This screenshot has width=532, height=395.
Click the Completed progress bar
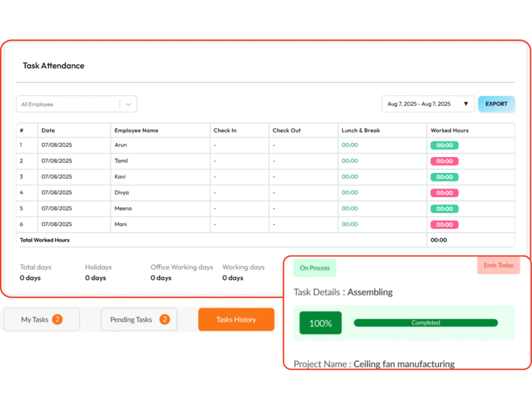(x=425, y=323)
